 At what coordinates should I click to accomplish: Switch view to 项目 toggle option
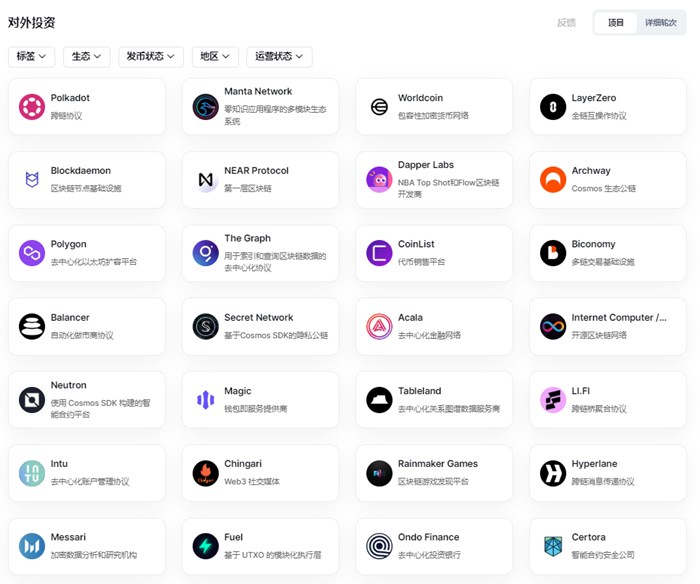pyautogui.click(x=615, y=22)
